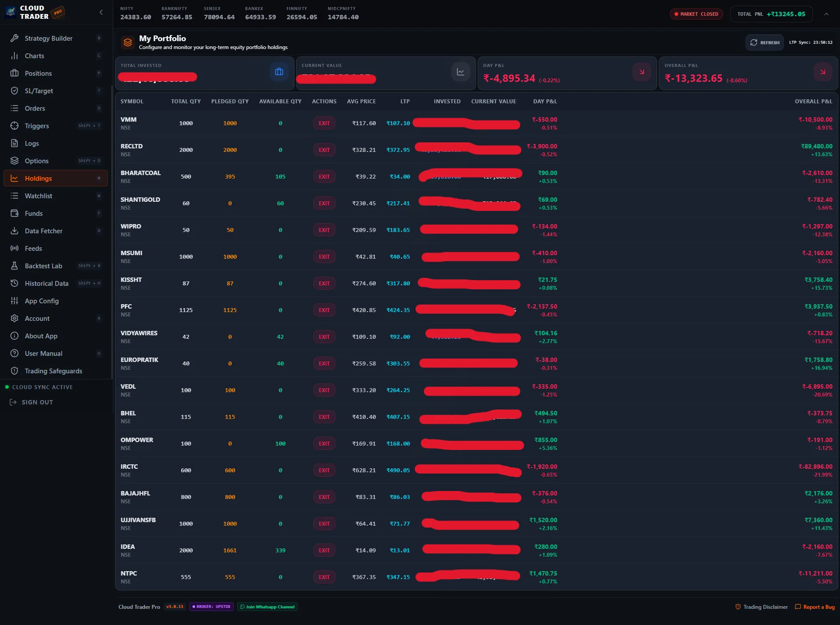Open Options layers icon
This screenshot has width=840, height=625.
click(14, 161)
